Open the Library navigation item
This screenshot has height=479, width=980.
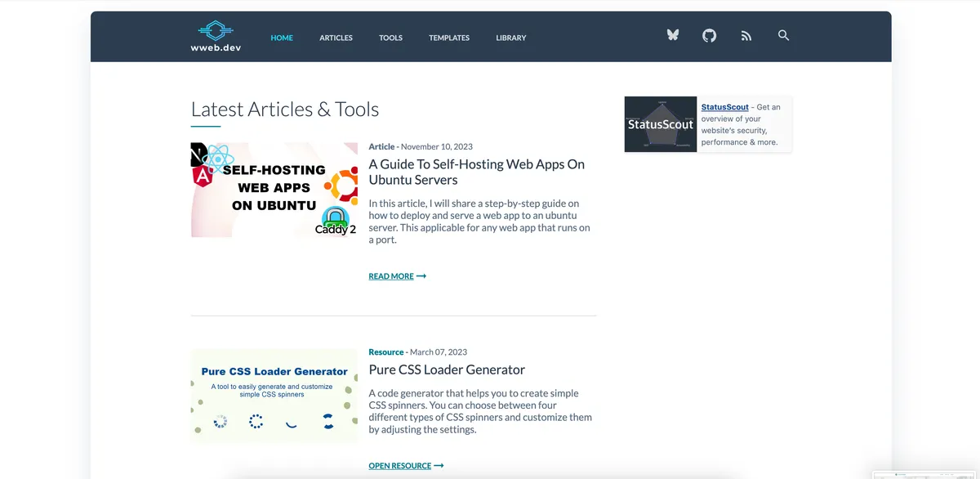511,38
